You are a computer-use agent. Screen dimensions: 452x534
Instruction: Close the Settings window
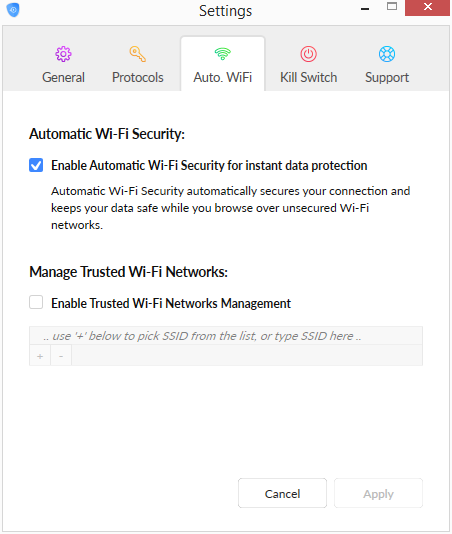click(x=427, y=7)
